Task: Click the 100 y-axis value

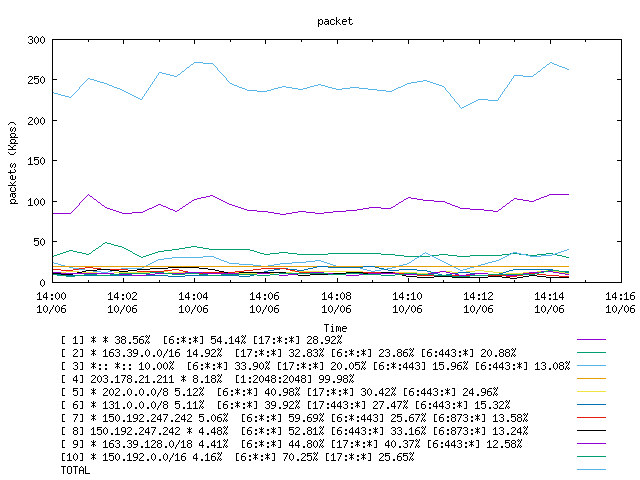Action: point(36,202)
